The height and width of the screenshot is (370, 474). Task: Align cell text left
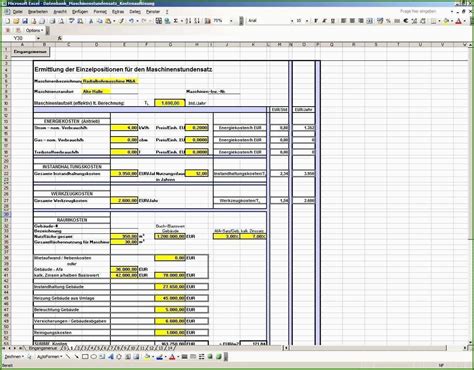tap(344, 21)
